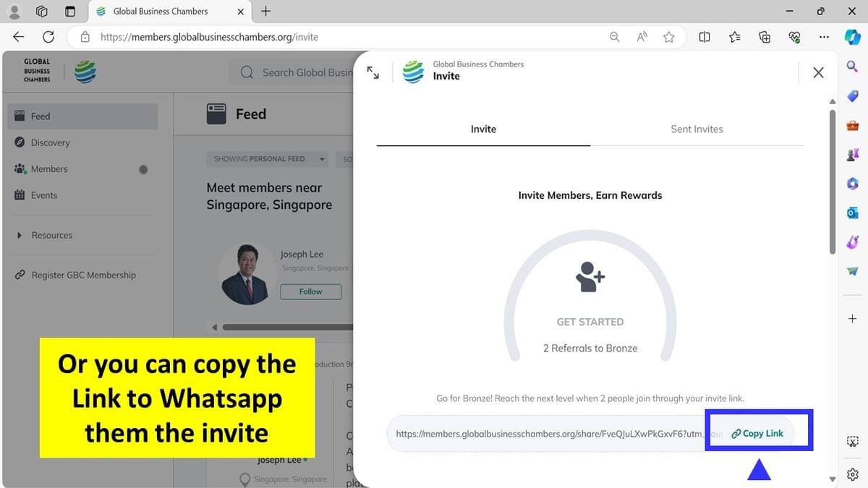Open the zoom out magnifier icon
This screenshot has width=868, height=488.
coord(614,37)
